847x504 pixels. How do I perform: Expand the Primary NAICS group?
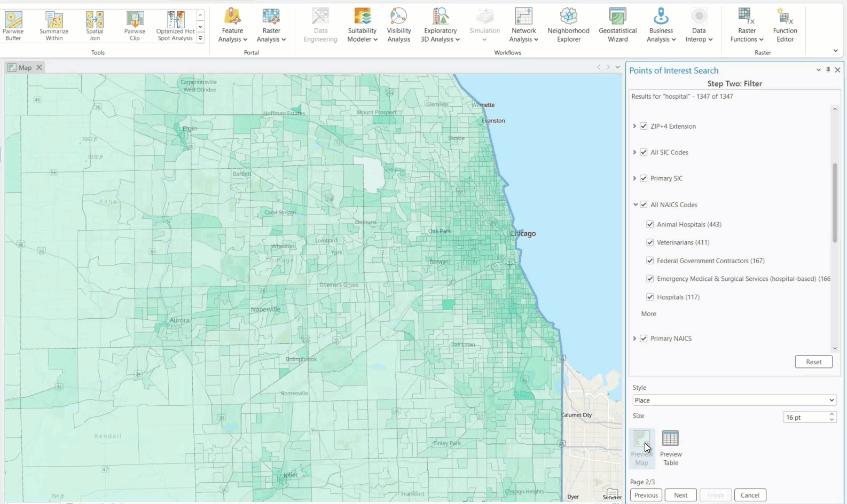pyautogui.click(x=634, y=338)
